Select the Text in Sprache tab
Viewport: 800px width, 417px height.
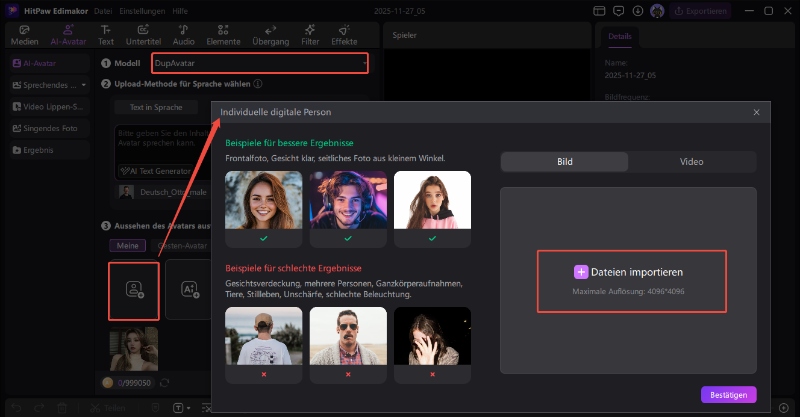click(156, 107)
